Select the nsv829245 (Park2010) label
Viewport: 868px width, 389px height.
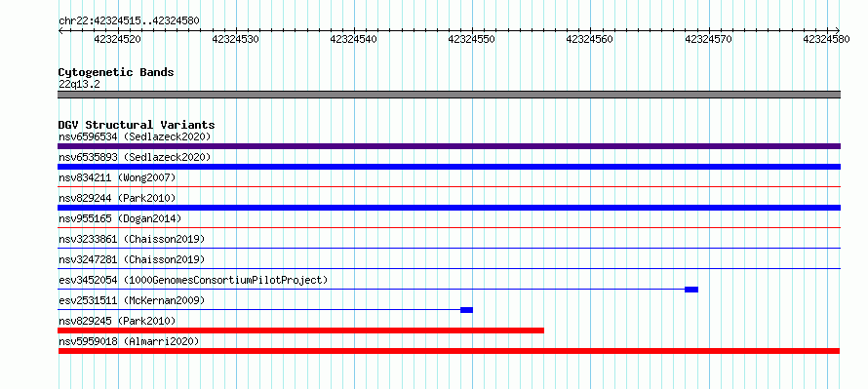[117, 321]
